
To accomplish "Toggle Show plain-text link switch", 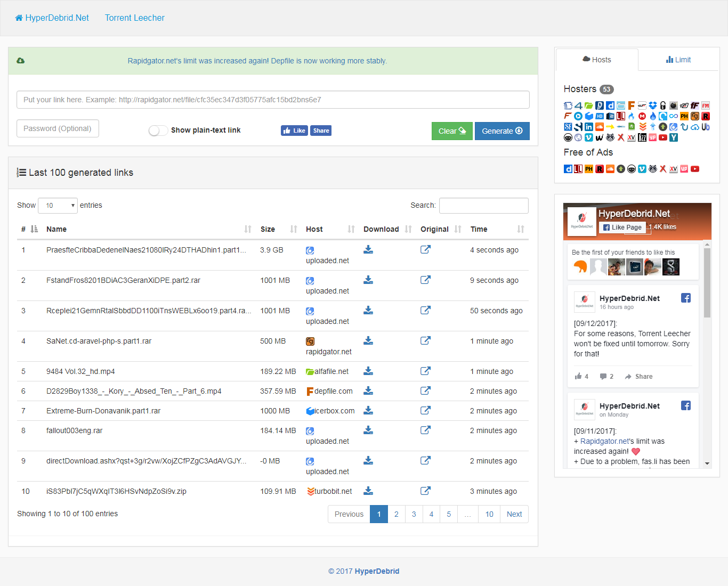I will (158, 131).
